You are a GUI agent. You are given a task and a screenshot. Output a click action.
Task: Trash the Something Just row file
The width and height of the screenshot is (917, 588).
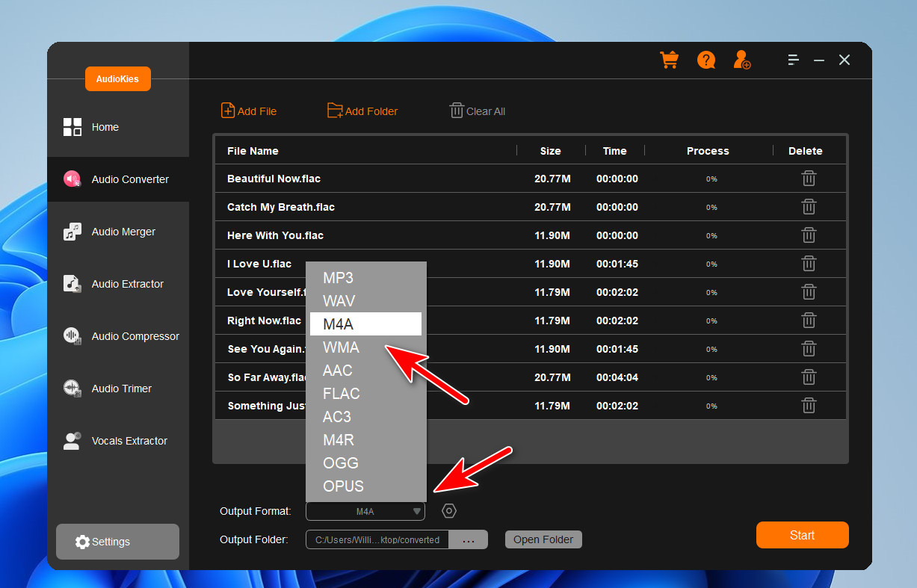[809, 406]
